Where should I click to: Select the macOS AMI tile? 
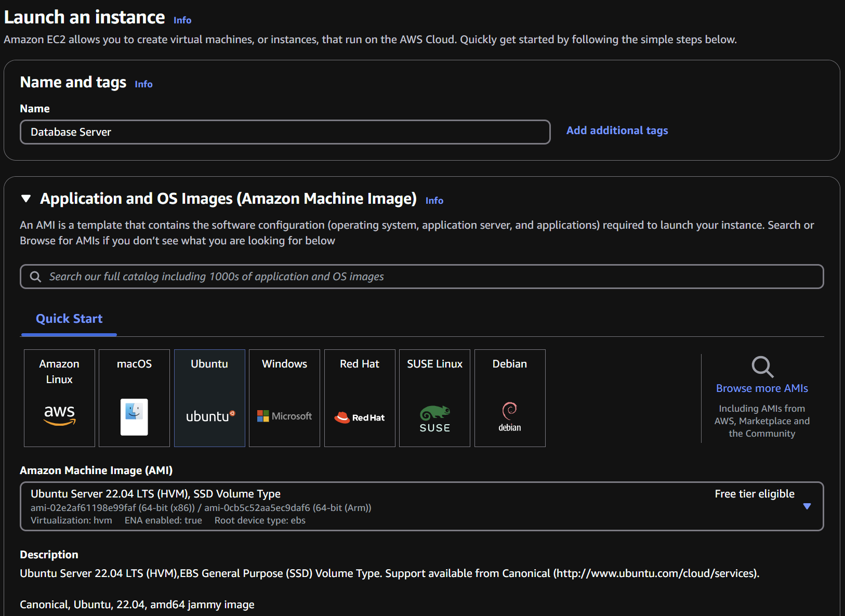click(134, 398)
